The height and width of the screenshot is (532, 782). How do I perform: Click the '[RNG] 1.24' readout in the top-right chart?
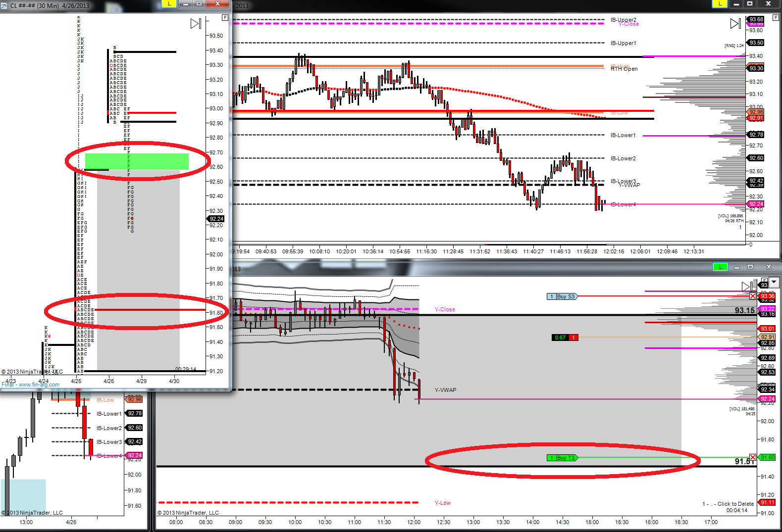[734, 46]
